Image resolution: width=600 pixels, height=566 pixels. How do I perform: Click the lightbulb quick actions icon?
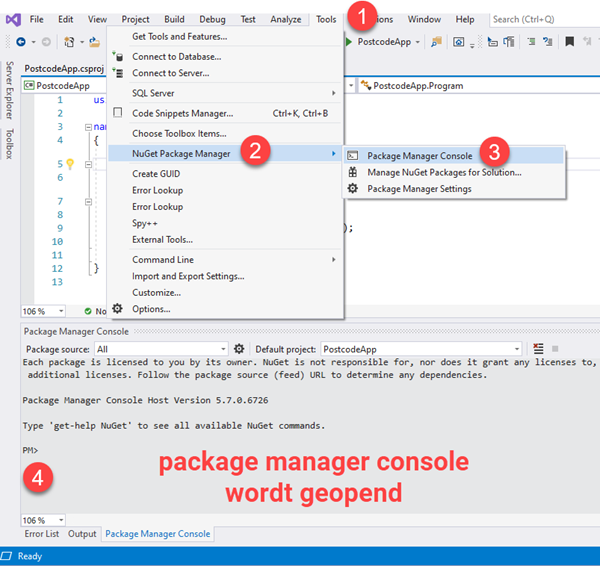click(70, 163)
